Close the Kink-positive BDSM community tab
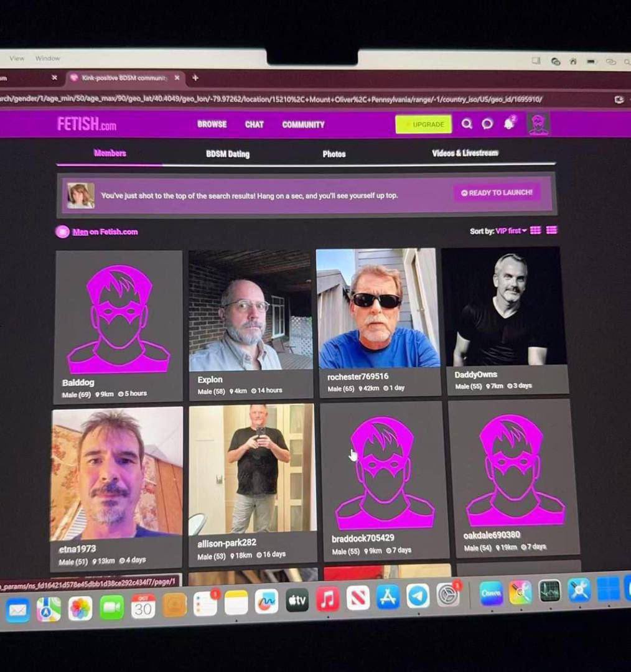The height and width of the screenshot is (672, 631). click(177, 78)
